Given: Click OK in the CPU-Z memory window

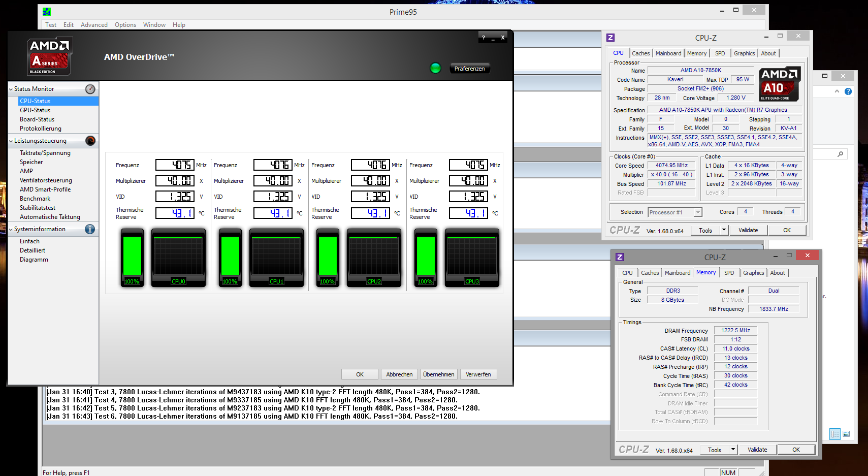Looking at the screenshot, I should 796,450.
